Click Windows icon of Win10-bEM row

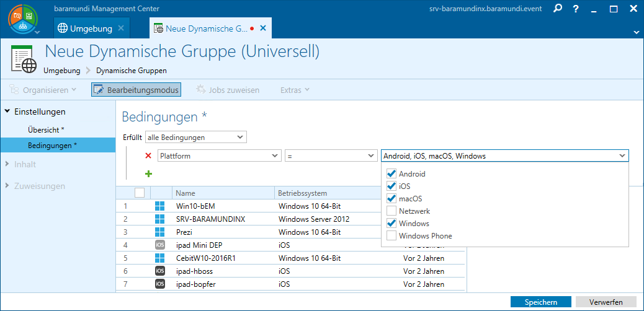[160, 206]
